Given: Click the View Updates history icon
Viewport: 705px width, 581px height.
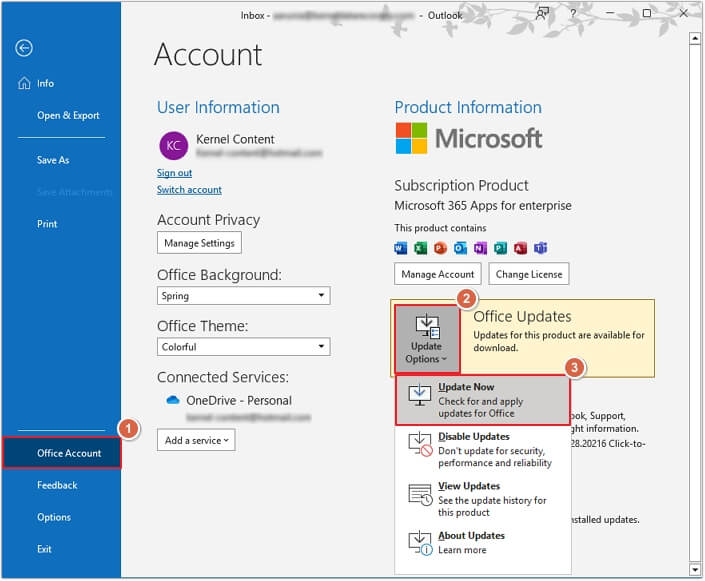Looking at the screenshot, I should (x=420, y=494).
